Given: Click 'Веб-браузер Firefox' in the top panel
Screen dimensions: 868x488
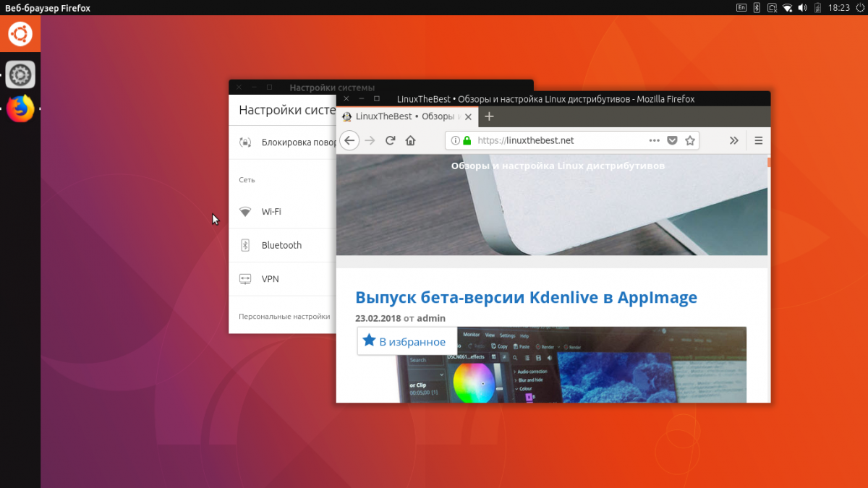Looking at the screenshot, I should pos(48,7).
